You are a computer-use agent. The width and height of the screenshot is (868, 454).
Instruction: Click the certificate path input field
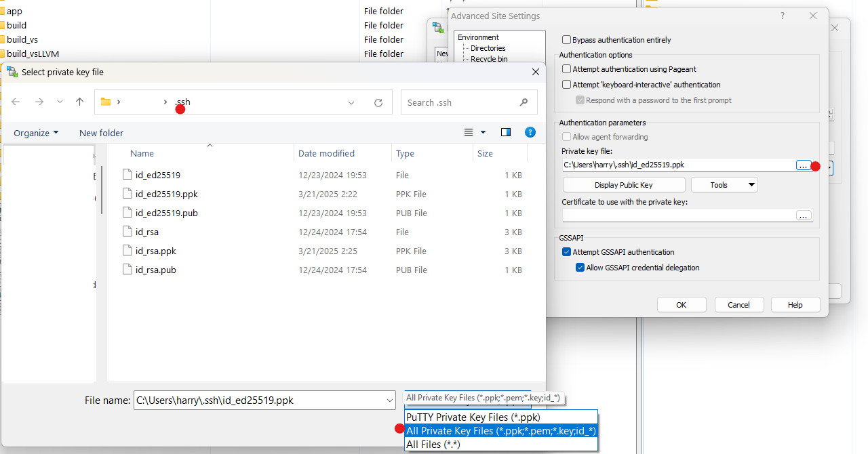[x=678, y=215]
